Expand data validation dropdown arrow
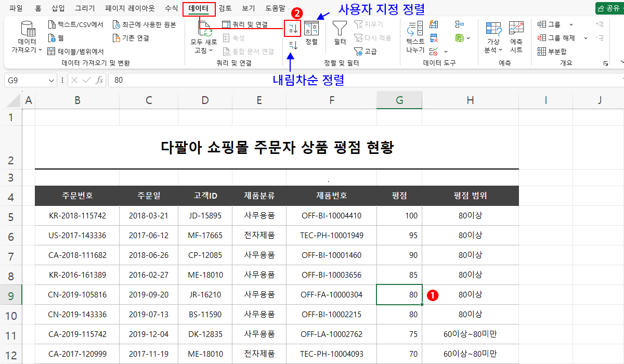 pyautogui.click(x=446, y=51)
